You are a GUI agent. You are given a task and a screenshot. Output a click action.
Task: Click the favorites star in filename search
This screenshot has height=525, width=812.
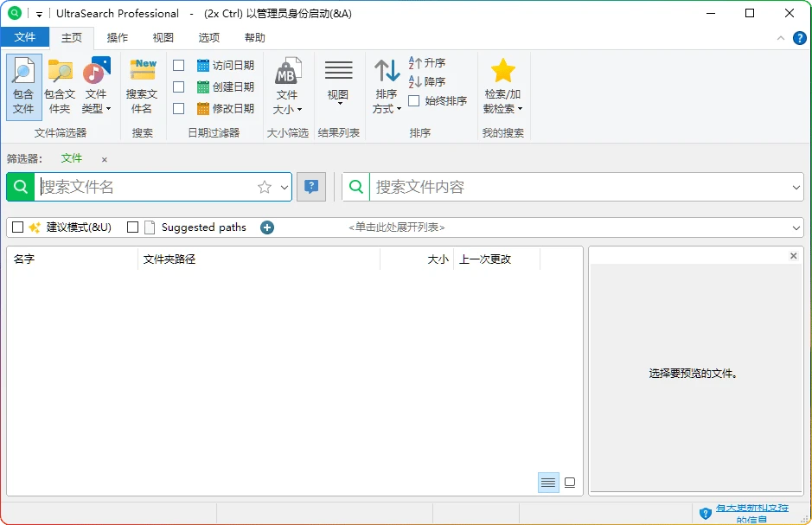pyautogui.click(x=265, y=187)
